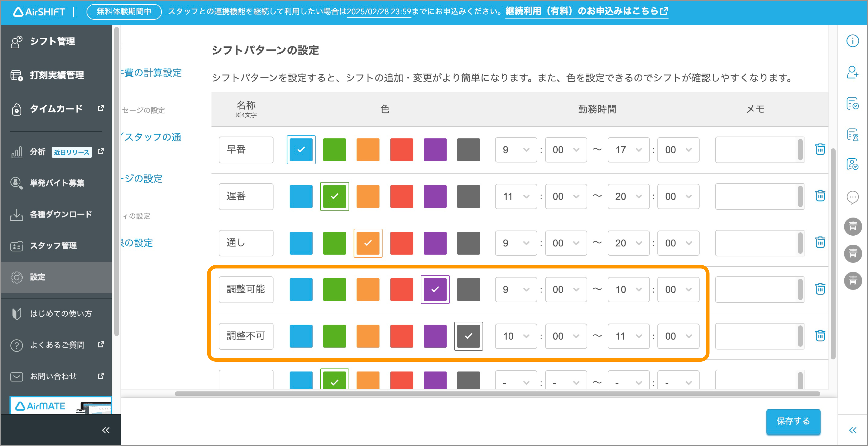The width and height of the screenshot is (868, 446).
Task: Click external link icon next to タイムカード
Action: tap(101, 108)
